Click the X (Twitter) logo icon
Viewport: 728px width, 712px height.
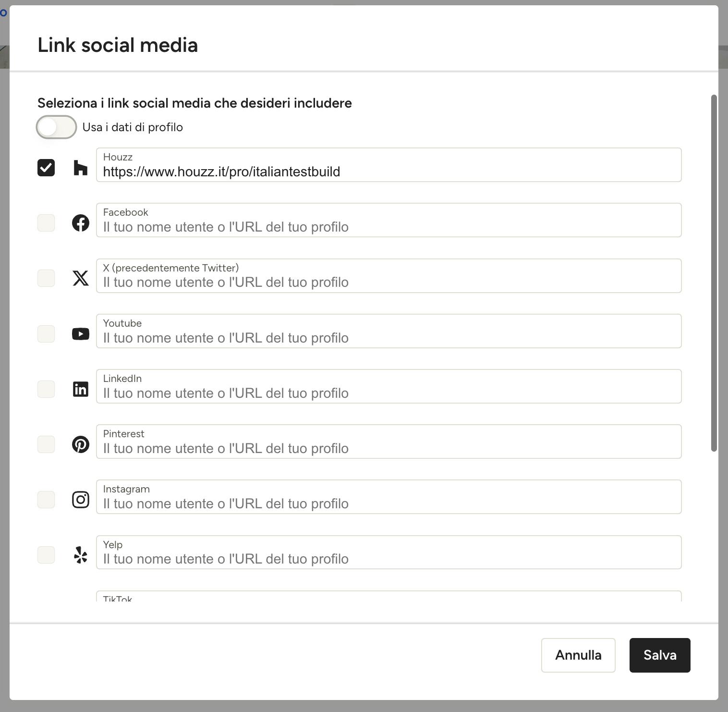[x=81, y=278]
